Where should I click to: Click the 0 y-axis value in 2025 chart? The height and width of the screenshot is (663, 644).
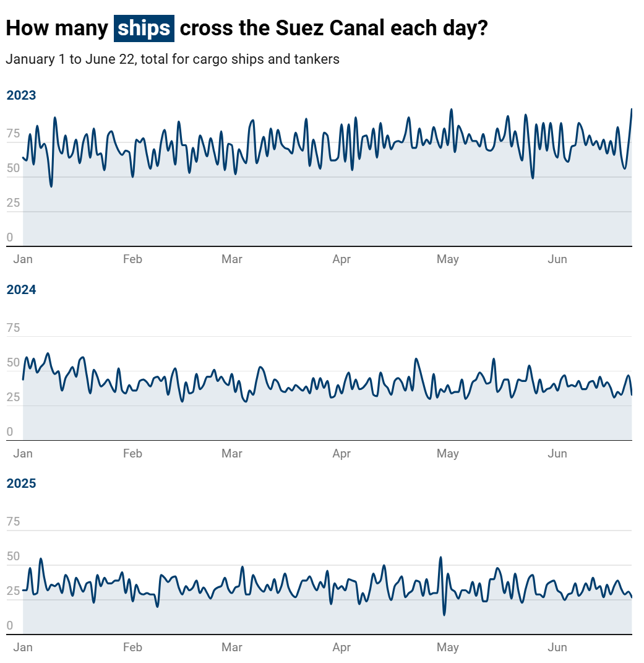10,626
